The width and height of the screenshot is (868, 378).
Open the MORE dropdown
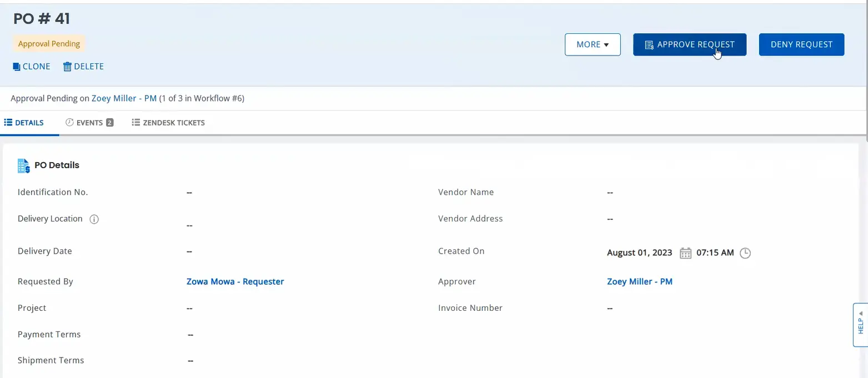tap(593, 44)
